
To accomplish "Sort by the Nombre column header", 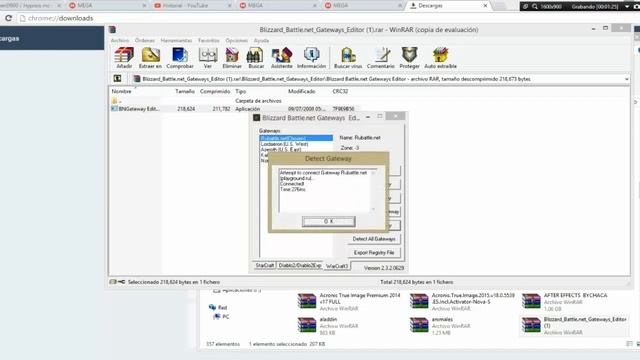I will (122, 91).
